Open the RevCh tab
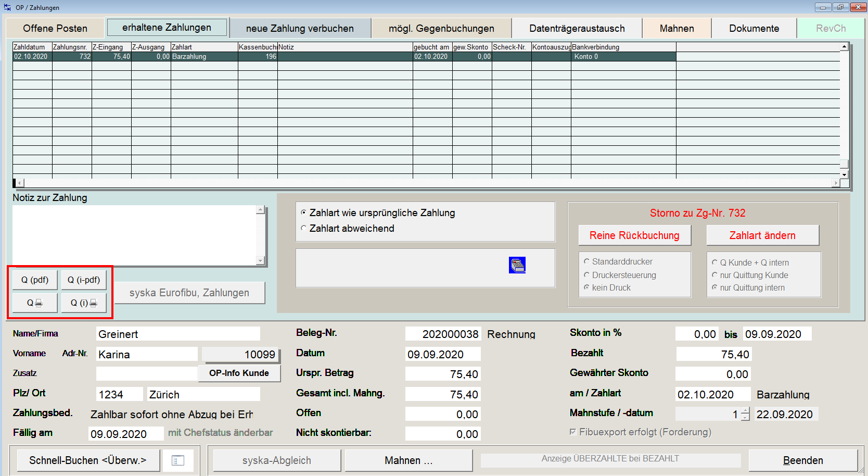The width and height of the screenshot is (868, 476). [x=831, y=28]
